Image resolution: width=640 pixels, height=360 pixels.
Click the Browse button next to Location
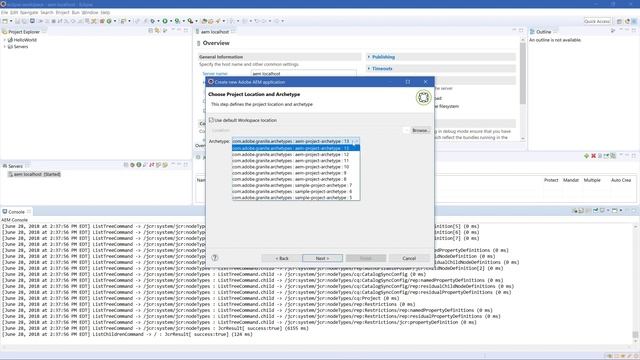click(x=420, y=130)
